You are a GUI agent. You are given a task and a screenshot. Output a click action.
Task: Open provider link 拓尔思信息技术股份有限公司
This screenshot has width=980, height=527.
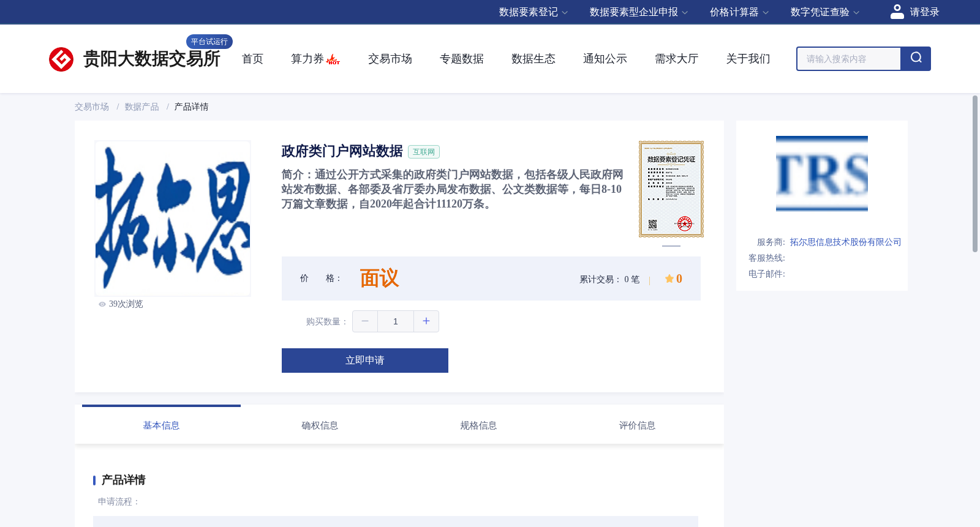tap(845, 242)
